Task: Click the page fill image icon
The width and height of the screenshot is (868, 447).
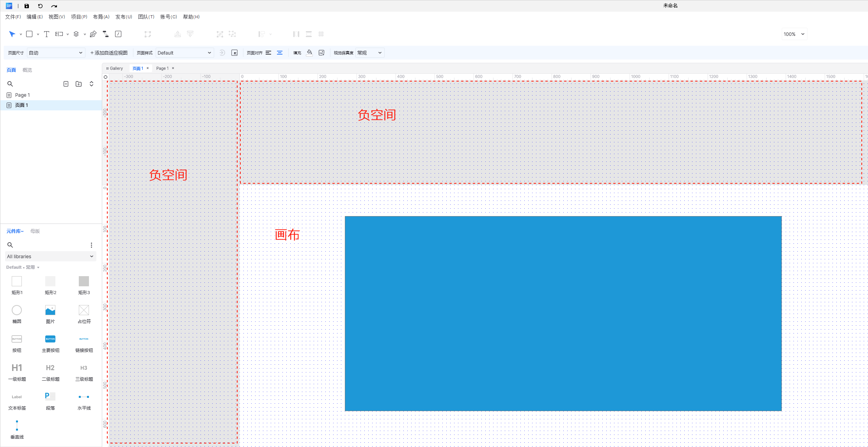Action: [321, 53]
